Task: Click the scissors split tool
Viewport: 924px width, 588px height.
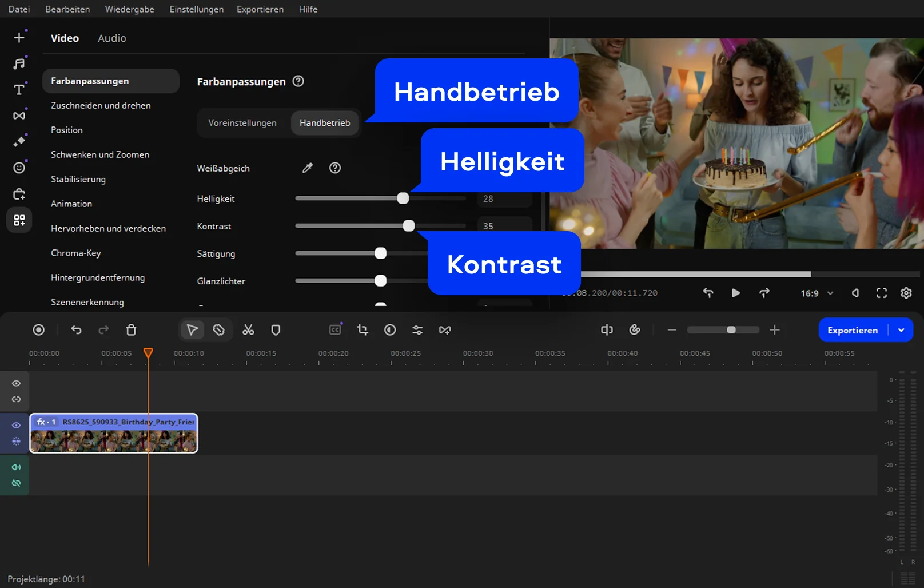Action: tap(248, 330)
